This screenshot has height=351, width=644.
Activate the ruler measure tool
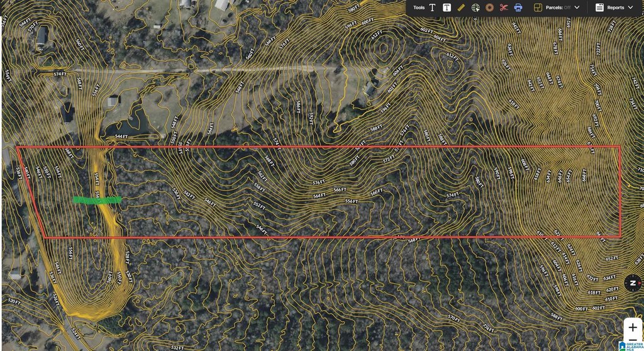coord(461,8)
